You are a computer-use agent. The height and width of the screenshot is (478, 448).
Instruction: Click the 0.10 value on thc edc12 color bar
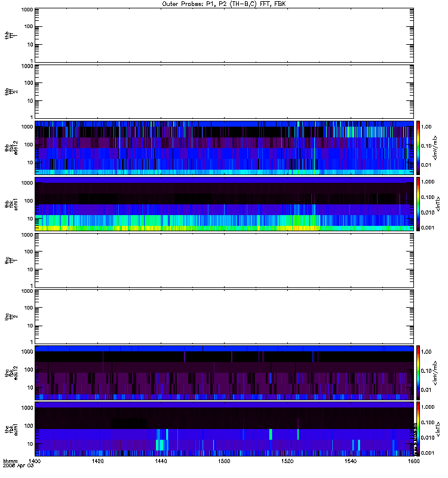(426, 370)
